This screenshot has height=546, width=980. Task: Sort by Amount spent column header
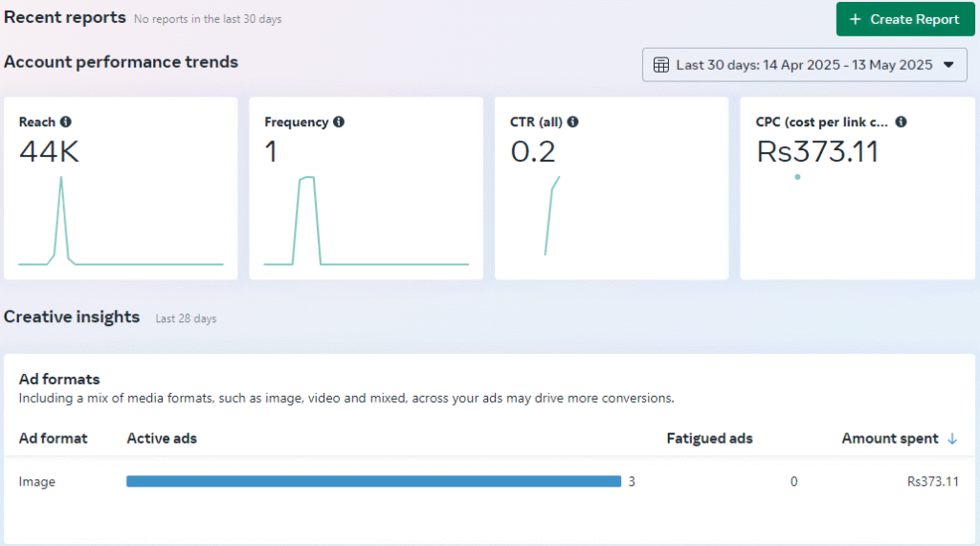(x=889, y=439)
